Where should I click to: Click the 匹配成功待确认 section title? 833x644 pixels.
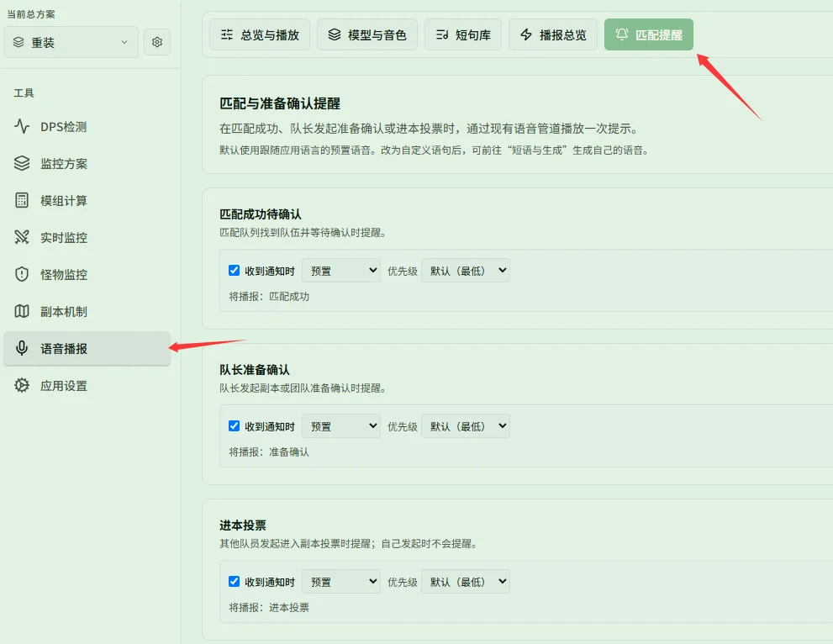261,214
